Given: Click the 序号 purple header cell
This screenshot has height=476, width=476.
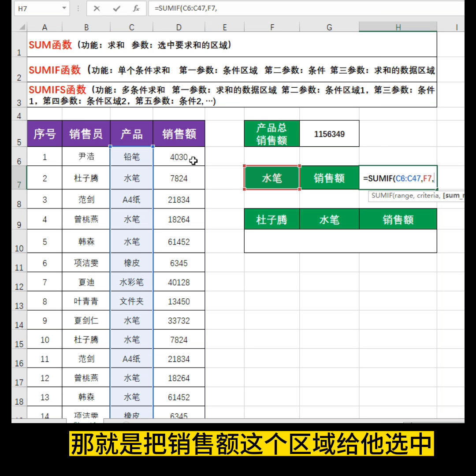Looking at the screenshot, I should click(45, 134).
